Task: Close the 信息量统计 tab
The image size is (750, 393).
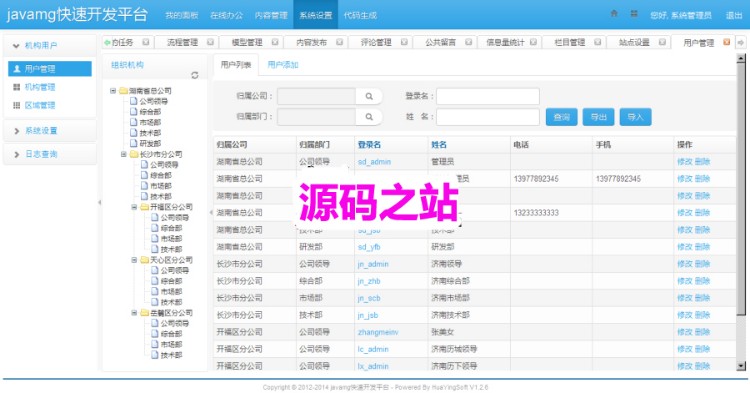Action: click(533, 42)
